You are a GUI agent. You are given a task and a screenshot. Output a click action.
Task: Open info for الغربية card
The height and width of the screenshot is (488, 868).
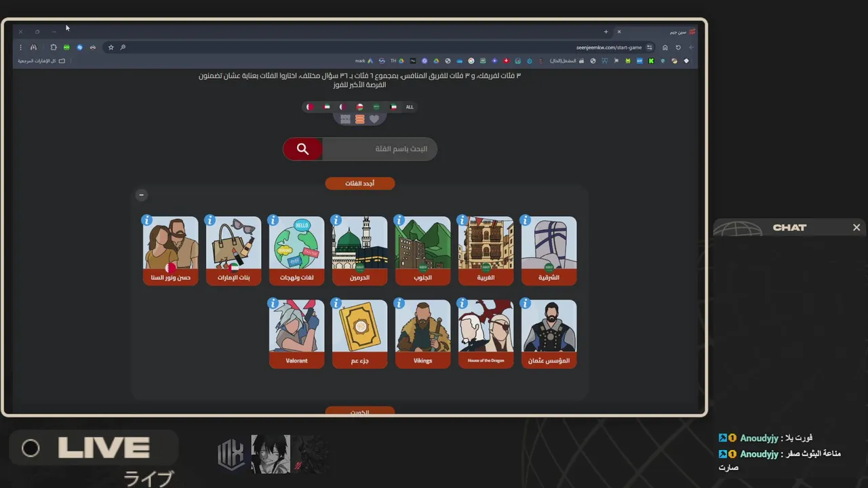pyautogui.click(x=462, y=220)
